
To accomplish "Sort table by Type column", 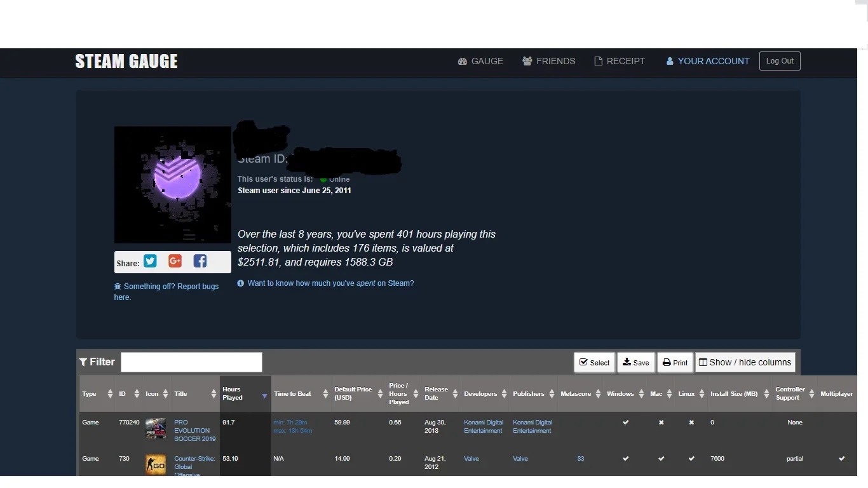I will pyautogui.click(x=97, y=394).
